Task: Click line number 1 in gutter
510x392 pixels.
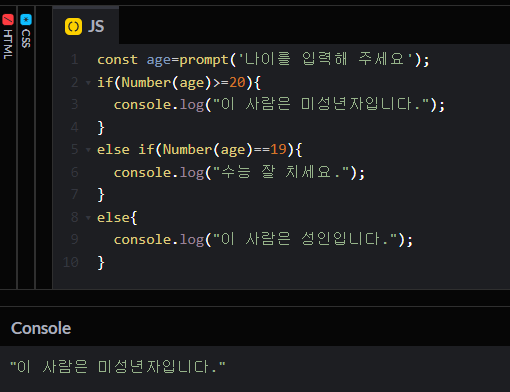Action: [x=75, y=60]
